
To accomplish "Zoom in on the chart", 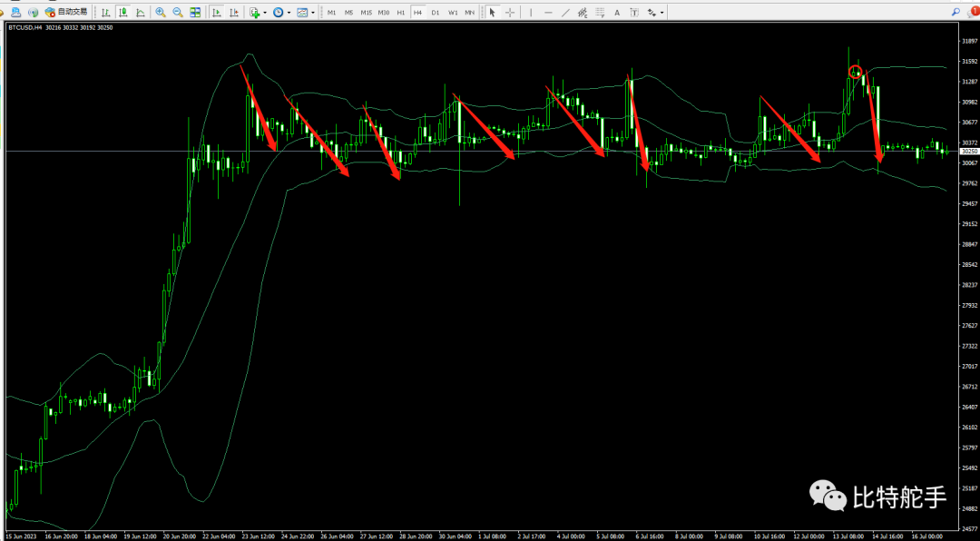I will click(161, 12).
